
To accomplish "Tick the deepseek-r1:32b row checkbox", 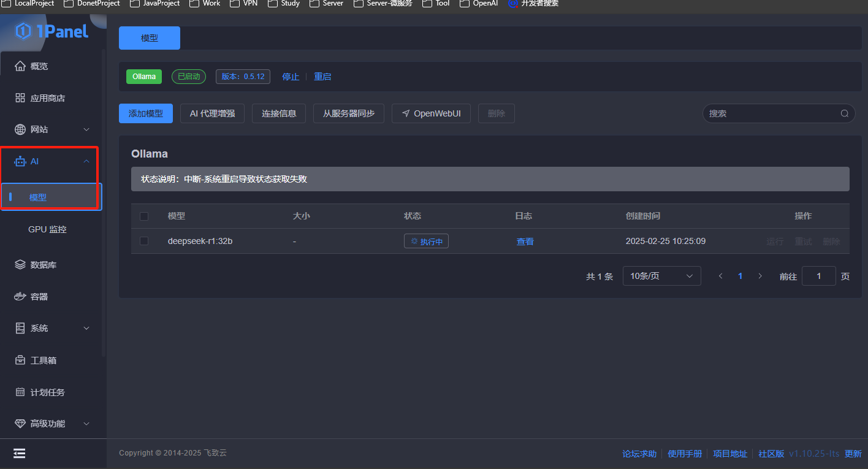I will (x=144, y=241).
